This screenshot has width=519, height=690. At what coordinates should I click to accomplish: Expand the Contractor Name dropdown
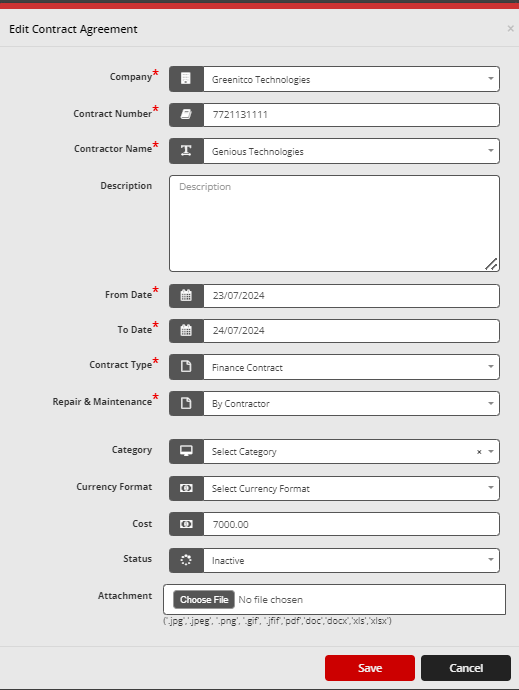[x=351, y=151]
